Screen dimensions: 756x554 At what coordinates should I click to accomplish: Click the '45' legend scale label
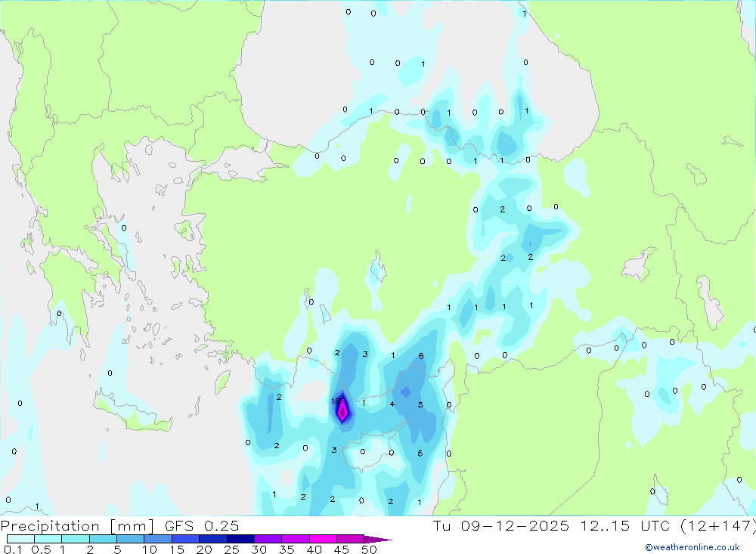tap(342, 549)
